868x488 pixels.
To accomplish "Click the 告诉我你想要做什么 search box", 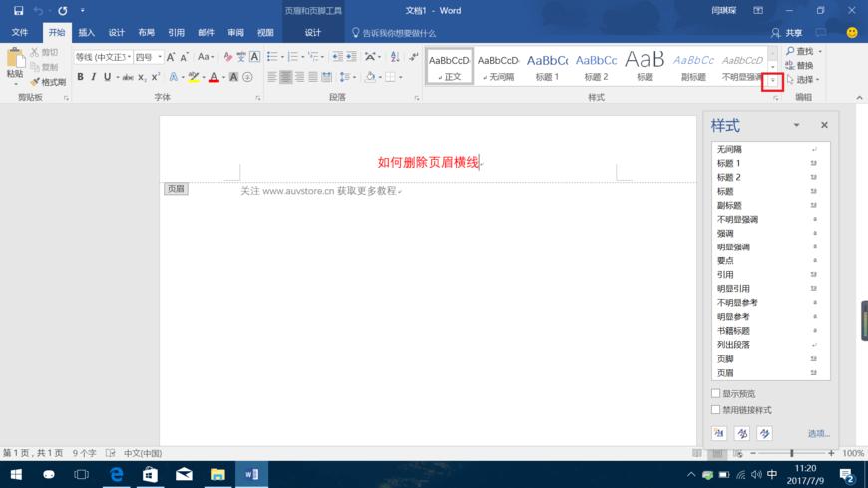I will click(393, 33).
